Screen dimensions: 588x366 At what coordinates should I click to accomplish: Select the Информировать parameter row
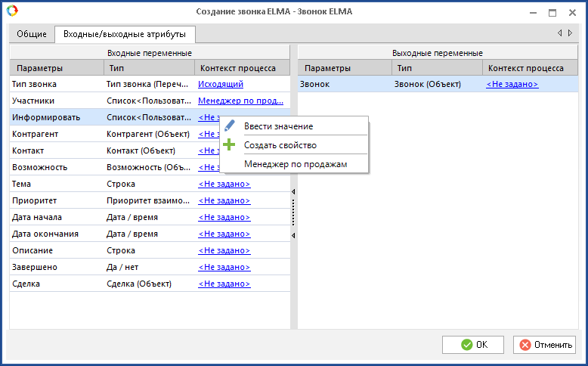coord(150,117)
